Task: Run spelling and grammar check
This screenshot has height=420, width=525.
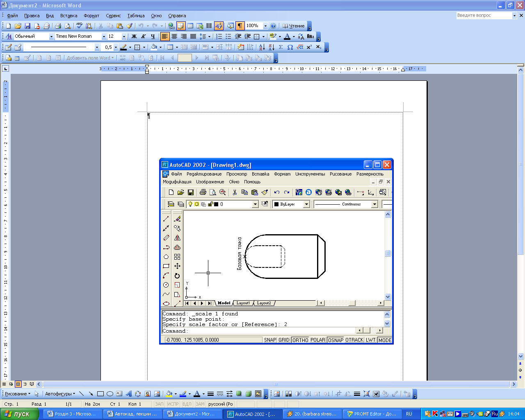Action: tap(79, 26)
